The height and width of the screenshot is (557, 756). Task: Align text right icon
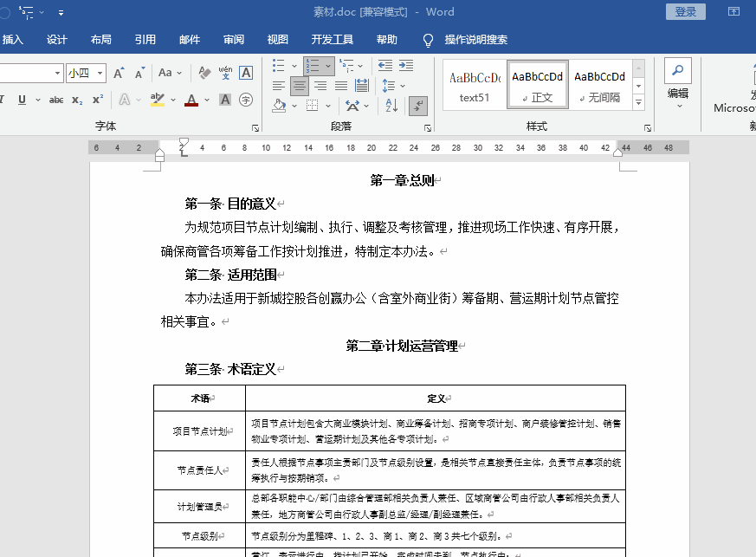point(320,87)
